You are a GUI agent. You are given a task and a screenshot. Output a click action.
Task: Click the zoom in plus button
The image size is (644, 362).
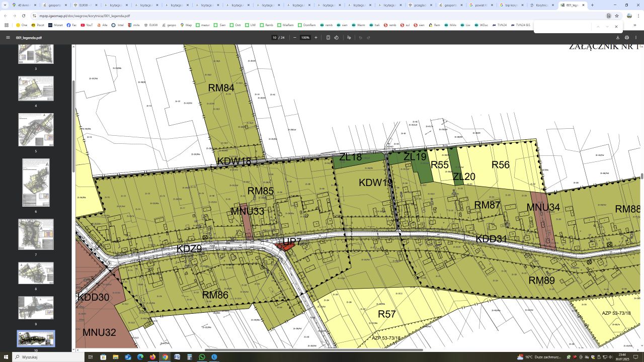pos(316,38)
